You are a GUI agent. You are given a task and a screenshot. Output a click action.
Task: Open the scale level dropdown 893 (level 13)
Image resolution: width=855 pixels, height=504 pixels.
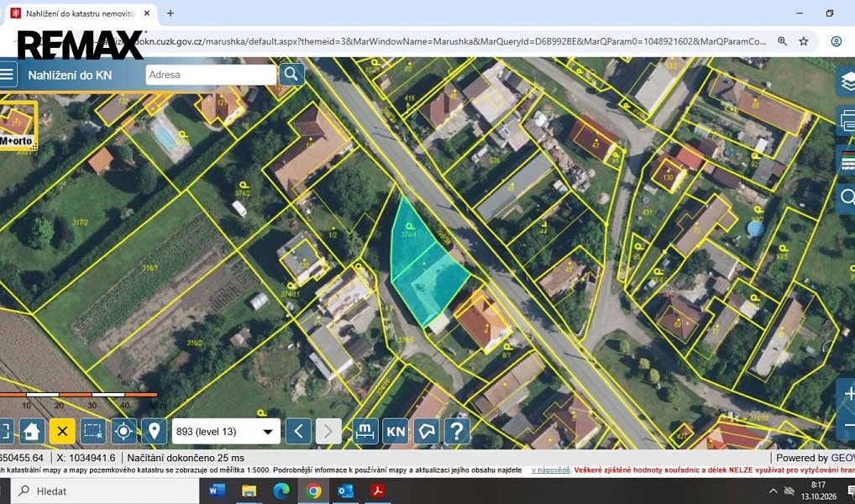tap(226, 432)
